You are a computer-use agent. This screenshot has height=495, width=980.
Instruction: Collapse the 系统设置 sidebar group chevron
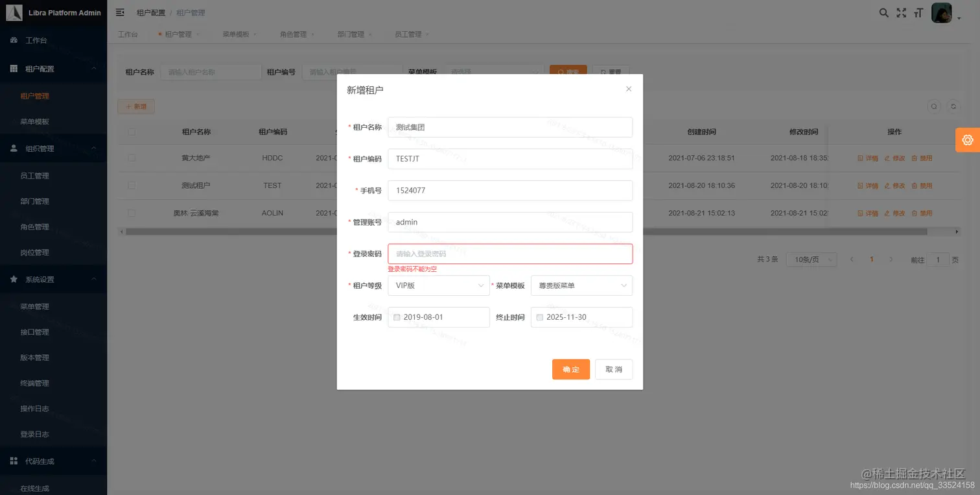click(x=93, y=279)
